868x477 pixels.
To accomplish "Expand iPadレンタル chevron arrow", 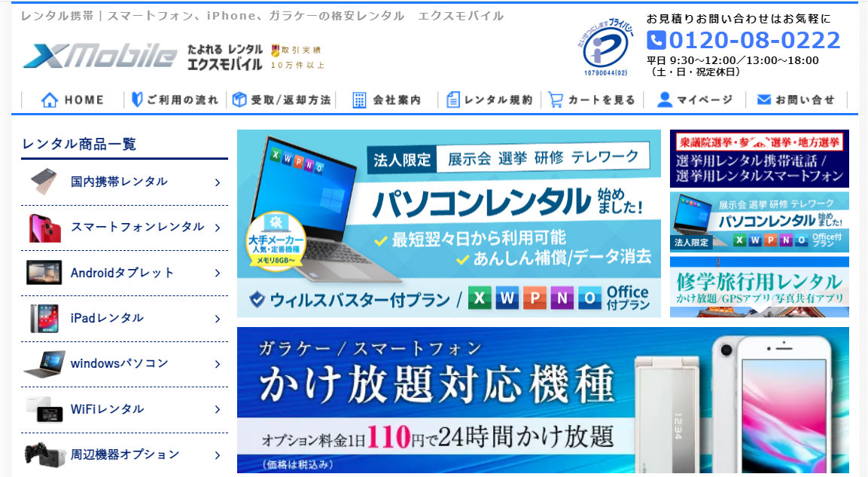I will click(218, 319).
